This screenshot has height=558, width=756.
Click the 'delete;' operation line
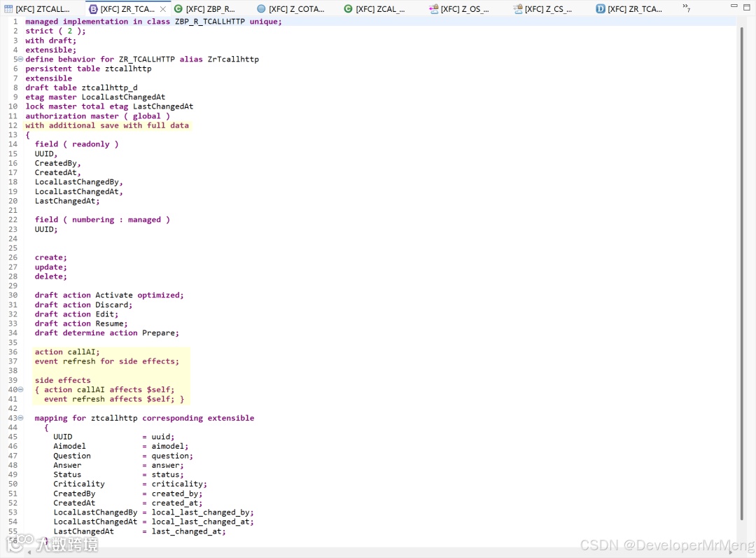tap(50, 277)
